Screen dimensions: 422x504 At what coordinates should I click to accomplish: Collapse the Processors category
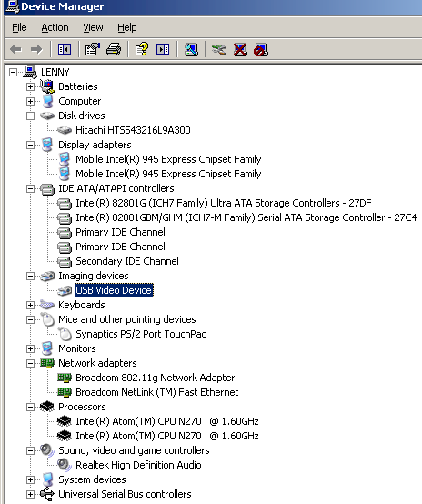click(30, 407)
